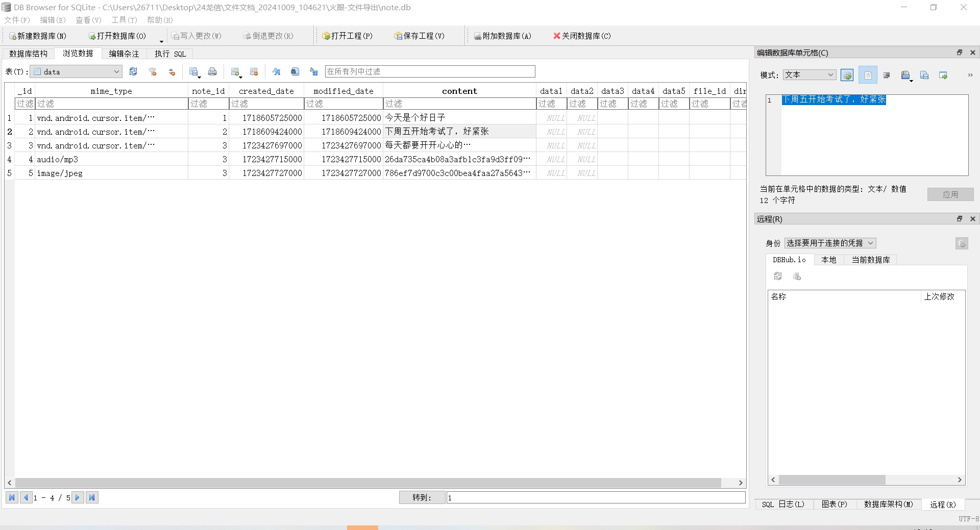Click the Remote list horizontal scrollbar

832,479
